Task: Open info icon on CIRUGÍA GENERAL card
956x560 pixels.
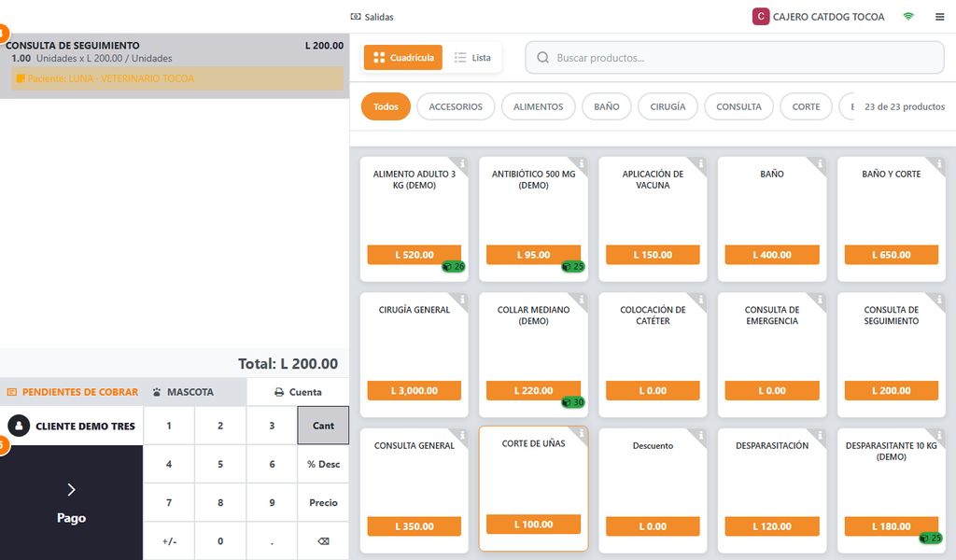Action: click(x=462, y=300)
